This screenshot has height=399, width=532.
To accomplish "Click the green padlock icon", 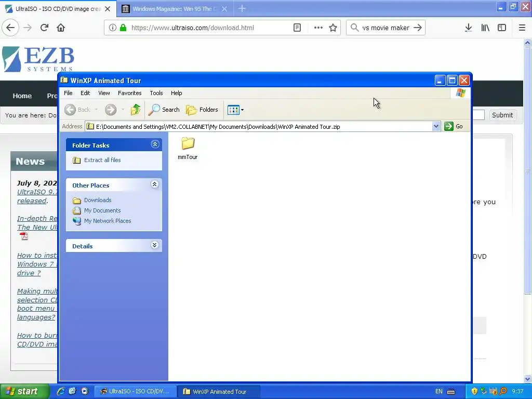I will coord(123,28).
